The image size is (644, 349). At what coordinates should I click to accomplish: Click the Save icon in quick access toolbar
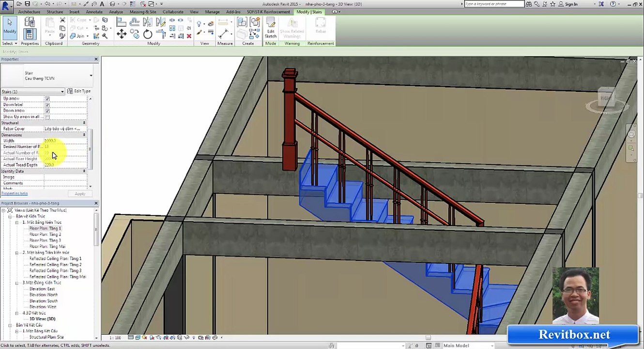click(x=27, y=4)
